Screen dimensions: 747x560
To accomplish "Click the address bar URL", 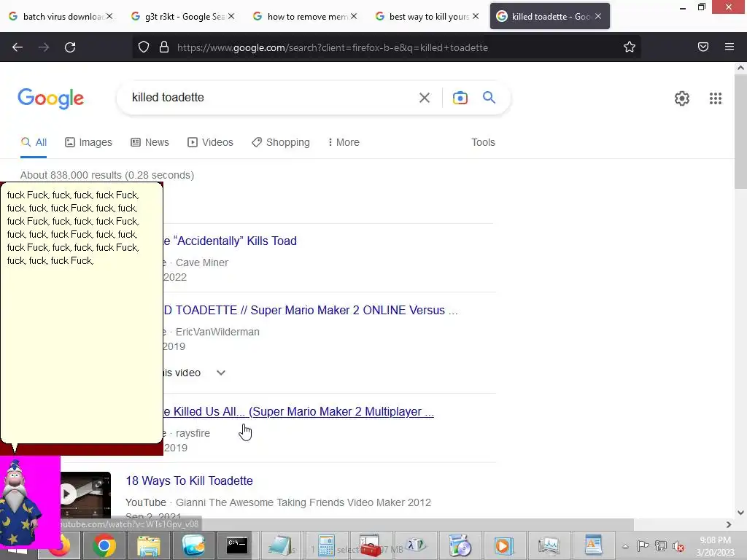I will pos(332,47).
